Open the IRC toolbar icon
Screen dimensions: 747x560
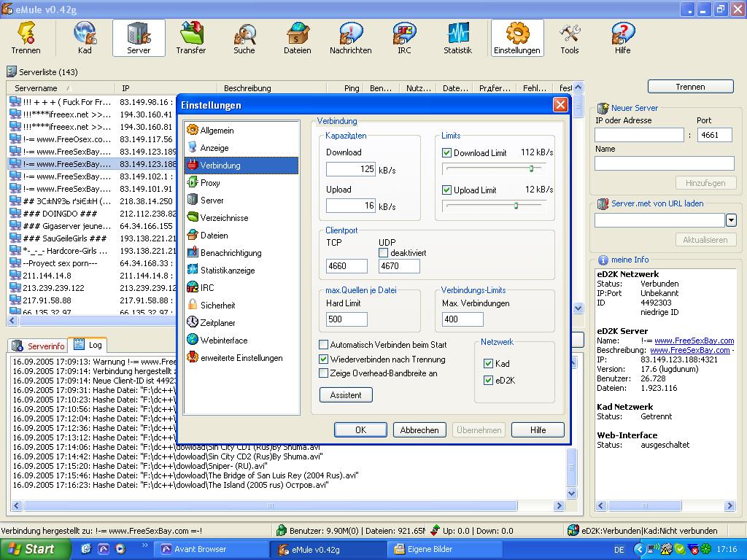[404, 38]
